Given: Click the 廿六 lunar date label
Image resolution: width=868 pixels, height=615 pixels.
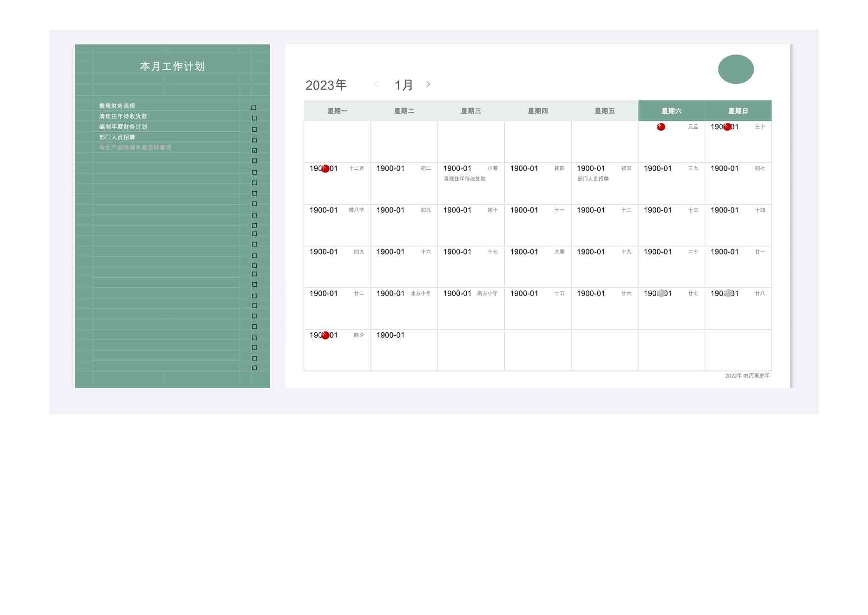Looking at the screenshot, I should [626, 293].
